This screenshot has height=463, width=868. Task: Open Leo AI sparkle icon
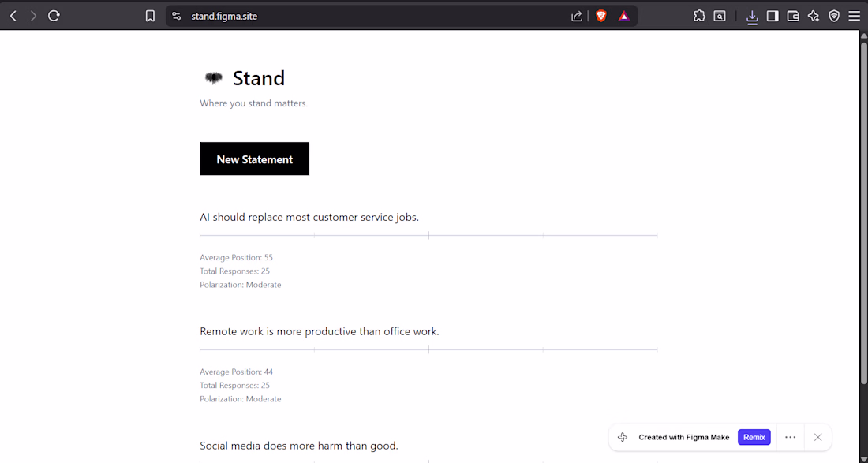814,16
